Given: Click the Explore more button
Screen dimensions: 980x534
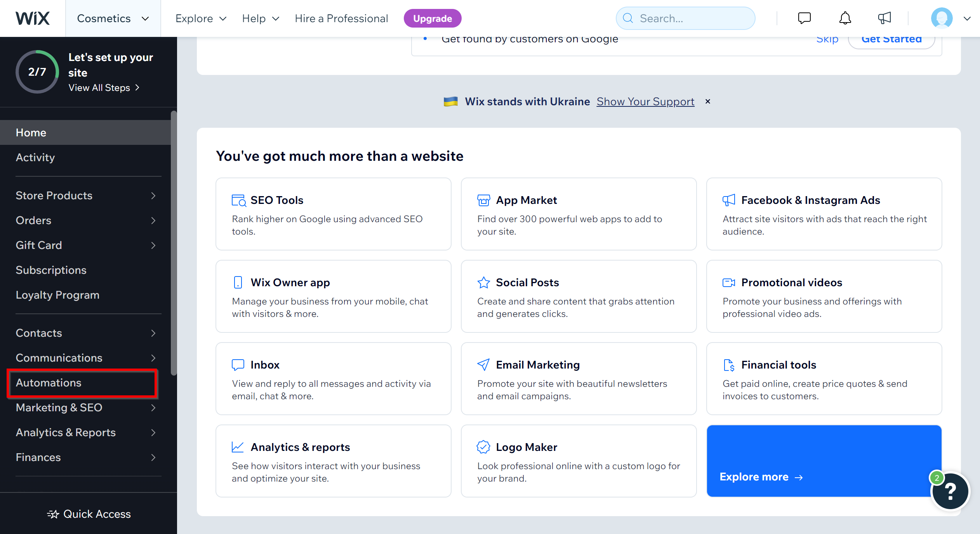Looking at the screenshot, I should (824, 461).
